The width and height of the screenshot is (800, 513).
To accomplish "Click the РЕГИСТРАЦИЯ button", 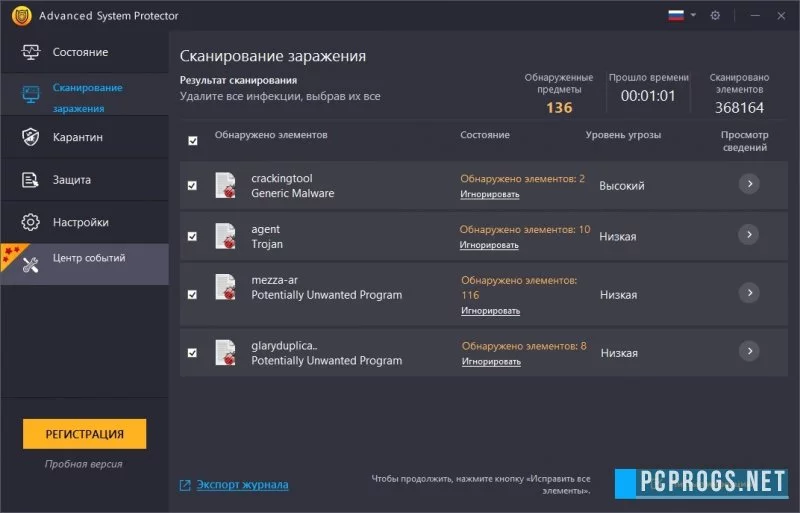I will click(x=85, y=434).
